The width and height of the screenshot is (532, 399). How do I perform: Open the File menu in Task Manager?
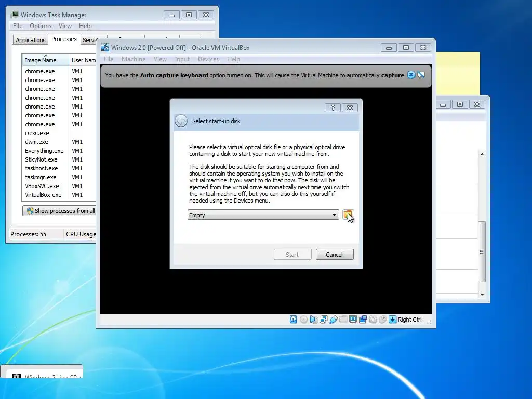[18, 26]
